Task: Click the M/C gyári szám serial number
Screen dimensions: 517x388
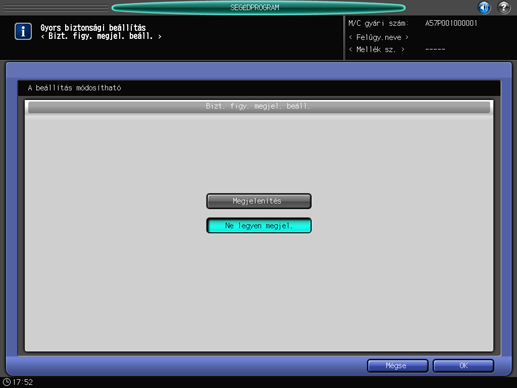Action: [x=451, y=23]
